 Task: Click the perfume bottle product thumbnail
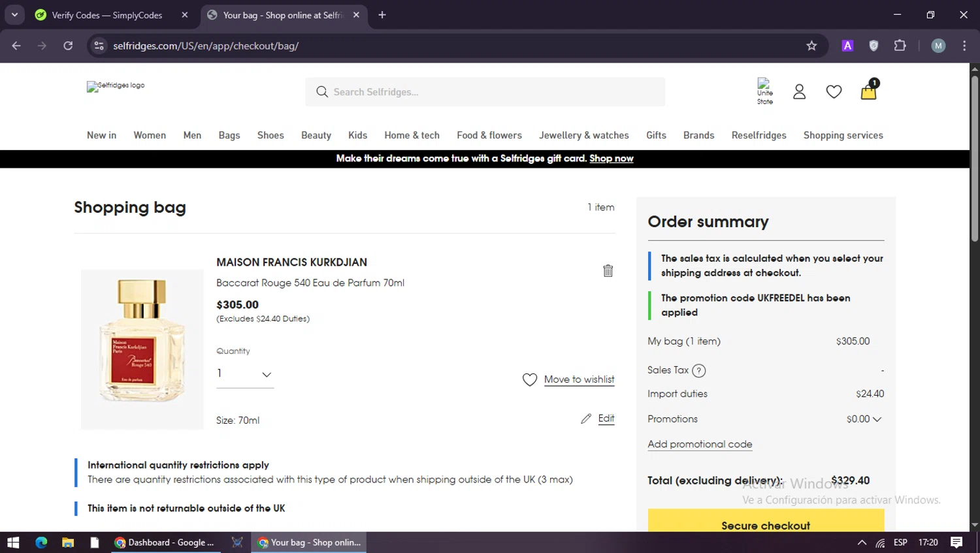click(142, 349)
